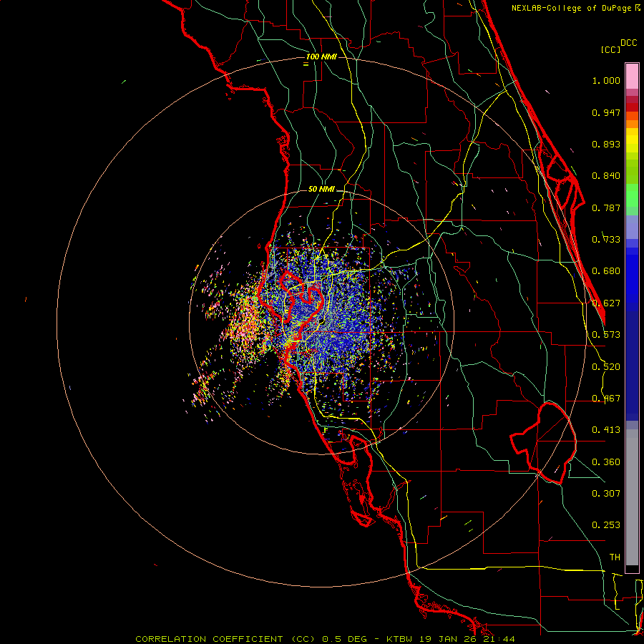Image resolution: width=644 pixels, height=644 pixels.
Task: Select the 0.413 scale value
Action: pos(606,430)
